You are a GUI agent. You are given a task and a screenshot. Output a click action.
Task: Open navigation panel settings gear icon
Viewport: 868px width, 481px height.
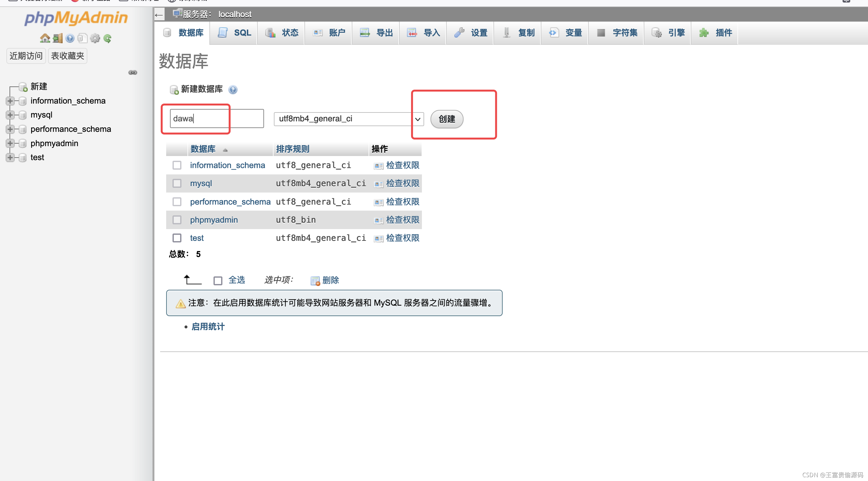click(95, 38)
